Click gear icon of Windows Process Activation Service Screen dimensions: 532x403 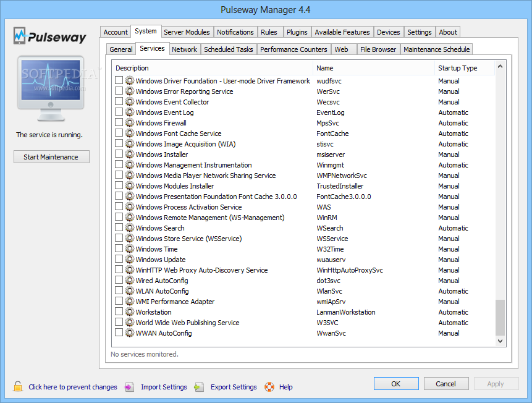130,206
